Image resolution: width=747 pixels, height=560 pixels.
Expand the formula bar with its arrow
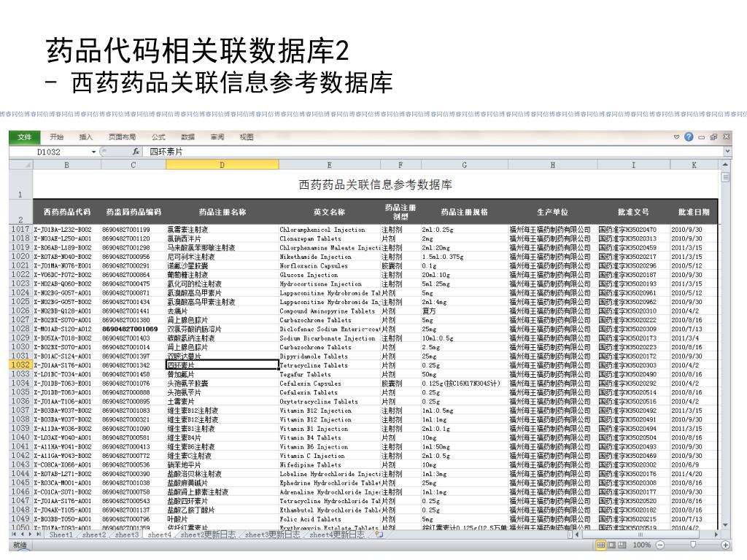coord(727,152)
